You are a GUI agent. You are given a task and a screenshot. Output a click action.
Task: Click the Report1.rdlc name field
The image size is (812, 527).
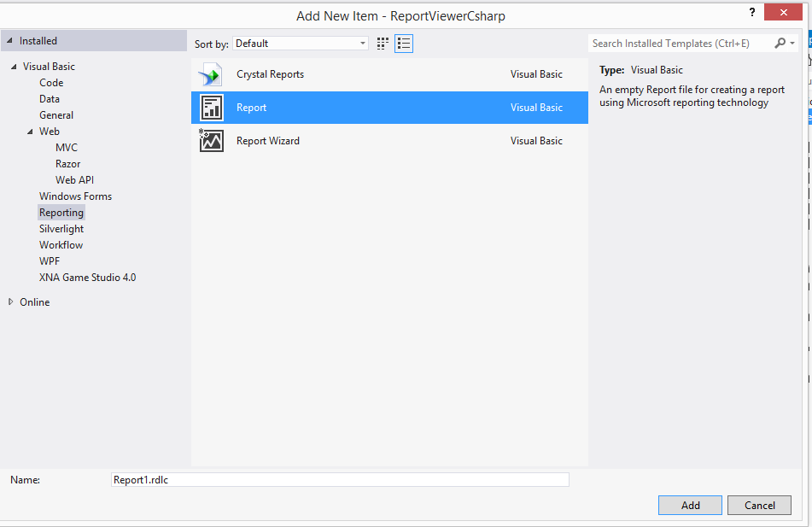click(340, 479)
